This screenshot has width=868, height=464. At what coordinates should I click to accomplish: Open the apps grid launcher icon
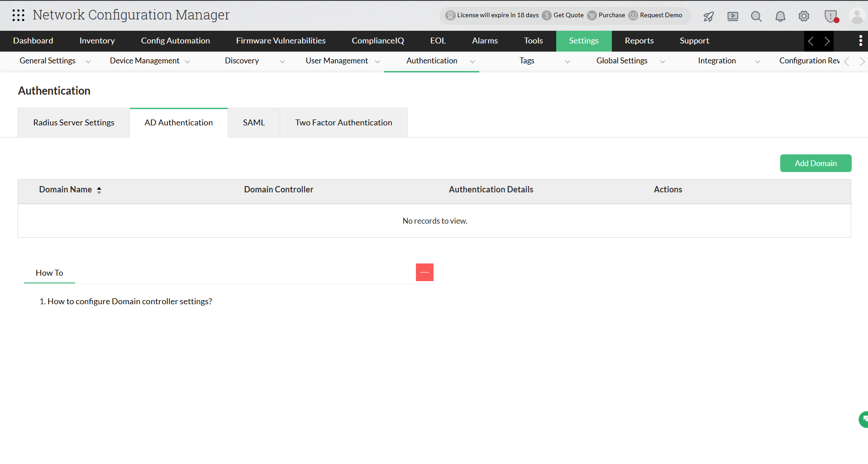19,15
